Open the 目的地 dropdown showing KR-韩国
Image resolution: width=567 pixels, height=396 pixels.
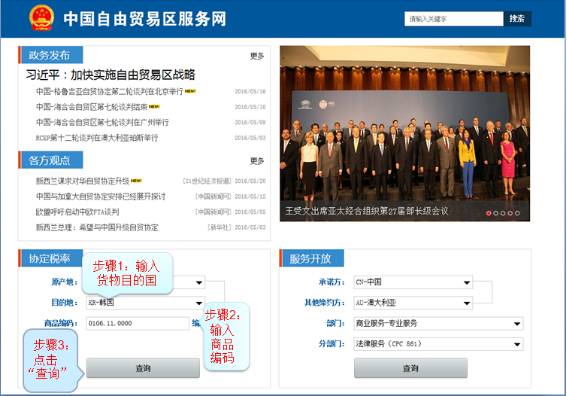coord(145,303)
